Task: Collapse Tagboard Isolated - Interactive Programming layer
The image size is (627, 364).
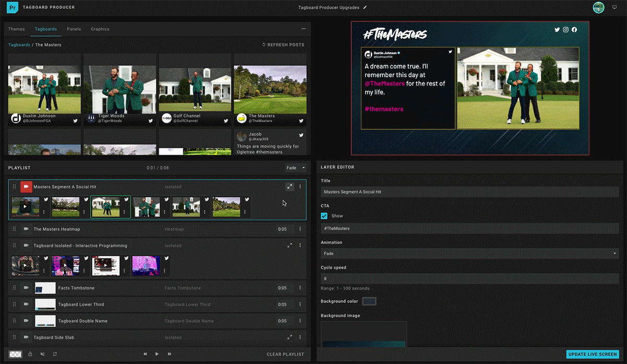Action: (289, 245)
